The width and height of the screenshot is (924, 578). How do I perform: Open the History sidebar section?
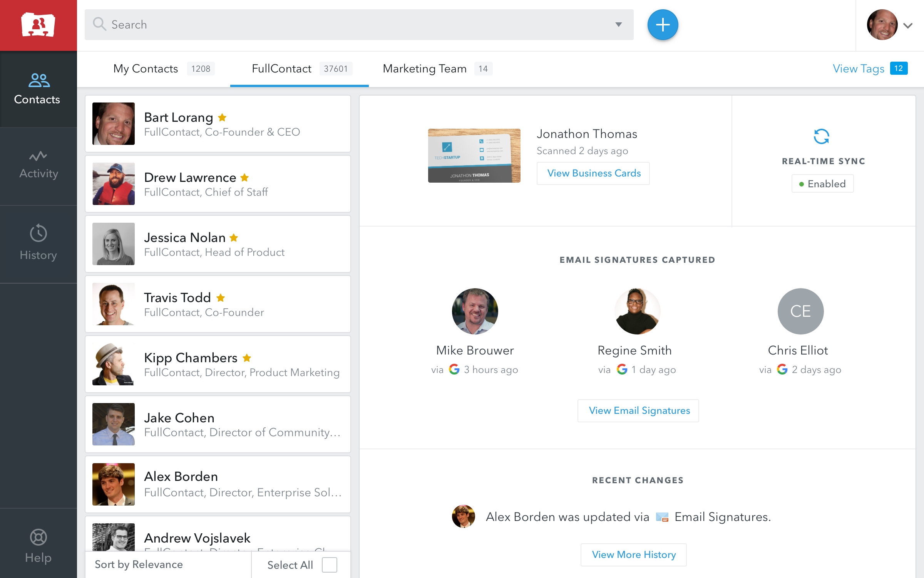(x=38, y=243)
